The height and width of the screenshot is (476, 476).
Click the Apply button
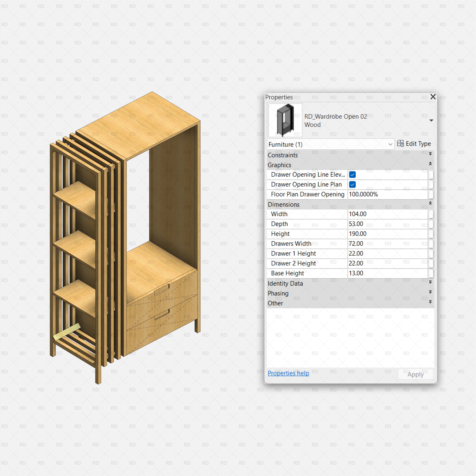(415, 374)
